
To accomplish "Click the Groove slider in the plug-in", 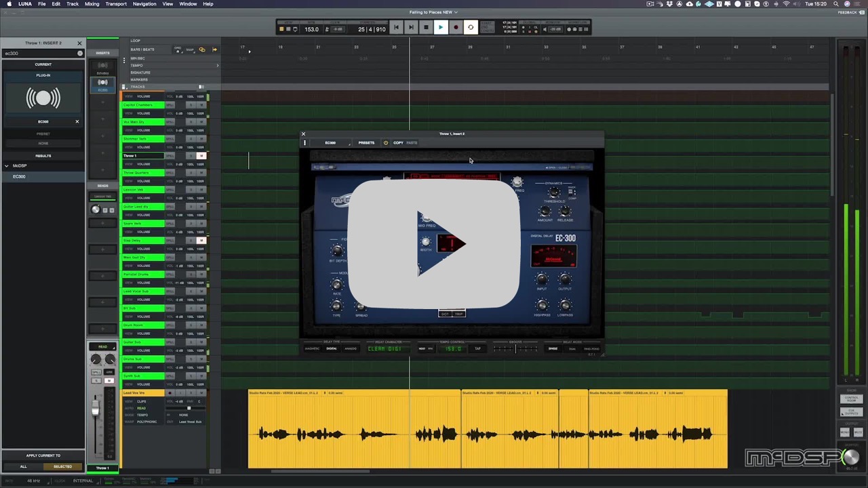I will click(515, 349).
